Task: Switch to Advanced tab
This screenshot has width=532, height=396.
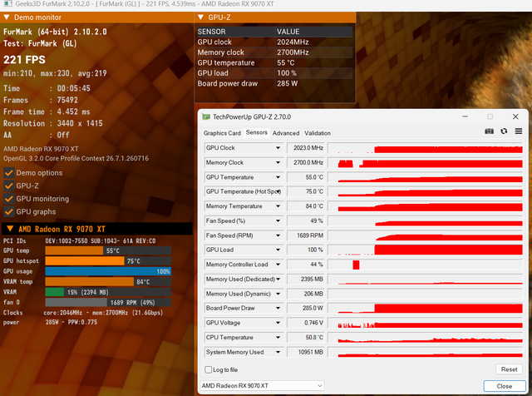Action: [286, 133]
